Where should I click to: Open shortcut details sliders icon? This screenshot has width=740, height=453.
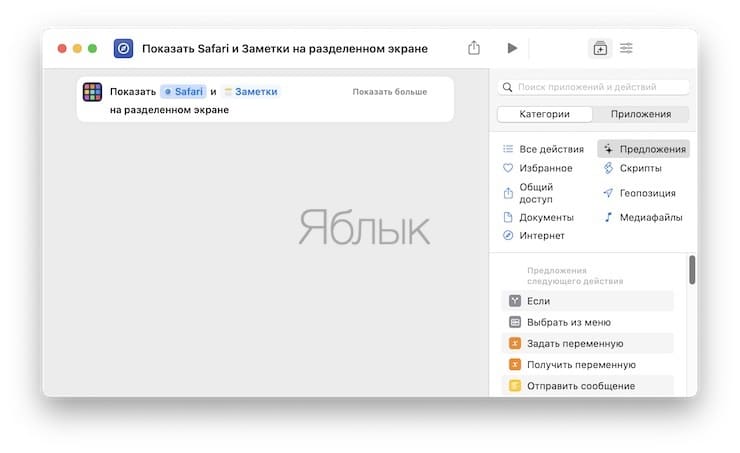tap(626, 48)
